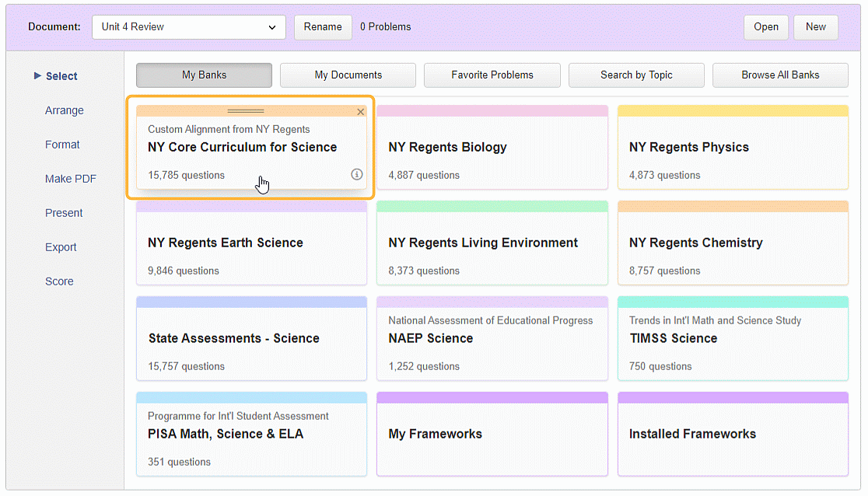Click the Open button

tap(765, 27)
